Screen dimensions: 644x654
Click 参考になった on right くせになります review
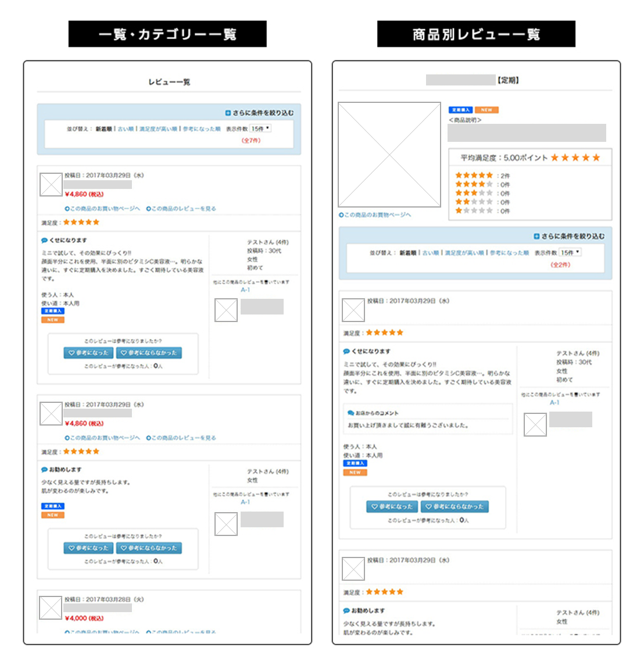[x=392, y=506]
